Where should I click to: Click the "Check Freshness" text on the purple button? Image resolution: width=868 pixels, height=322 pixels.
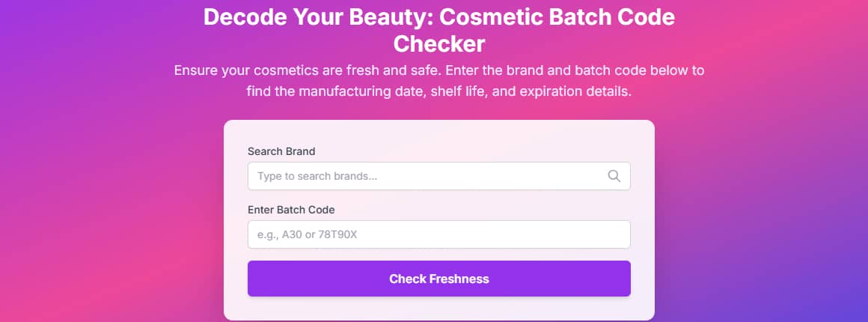438,279
